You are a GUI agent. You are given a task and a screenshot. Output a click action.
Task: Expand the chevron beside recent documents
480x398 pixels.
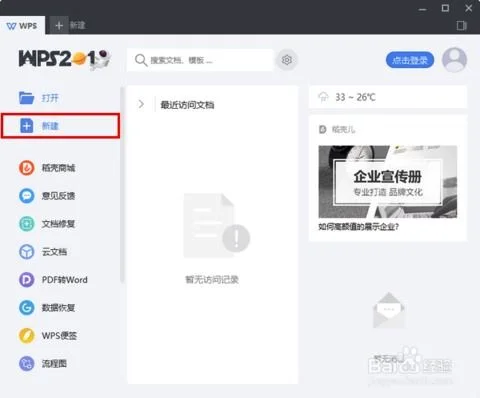pos(141,104)
